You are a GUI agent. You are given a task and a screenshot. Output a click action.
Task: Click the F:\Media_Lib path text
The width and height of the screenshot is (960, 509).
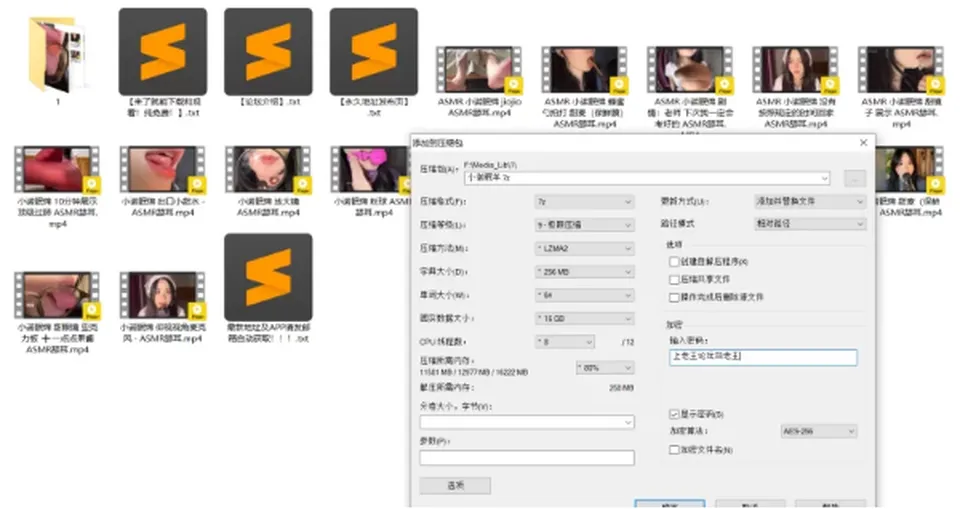490,165
